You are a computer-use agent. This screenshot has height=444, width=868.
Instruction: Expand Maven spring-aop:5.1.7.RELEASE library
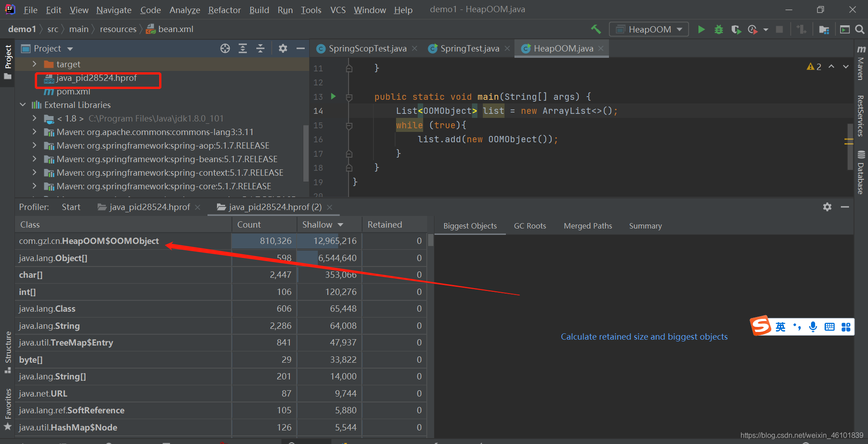[x=34, y=145]
